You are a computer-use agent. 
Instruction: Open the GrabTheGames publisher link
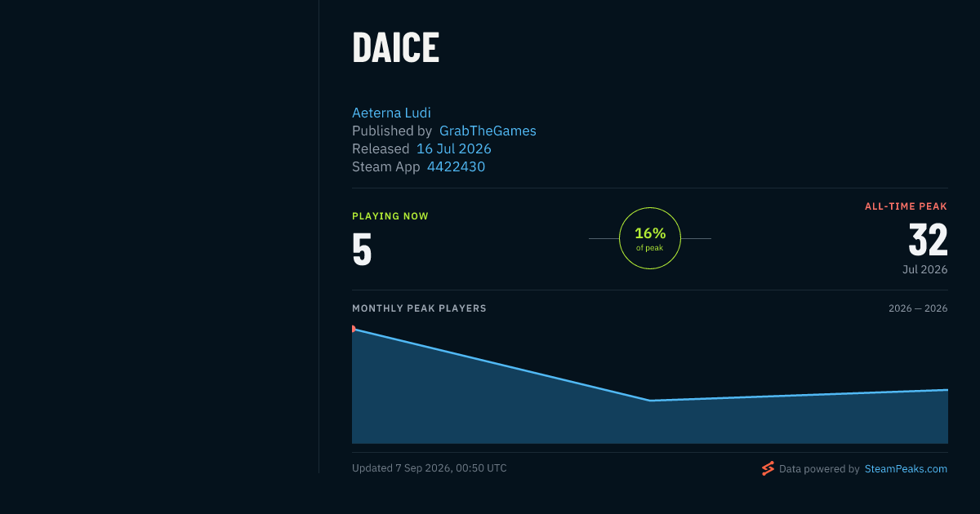[488, 131]
